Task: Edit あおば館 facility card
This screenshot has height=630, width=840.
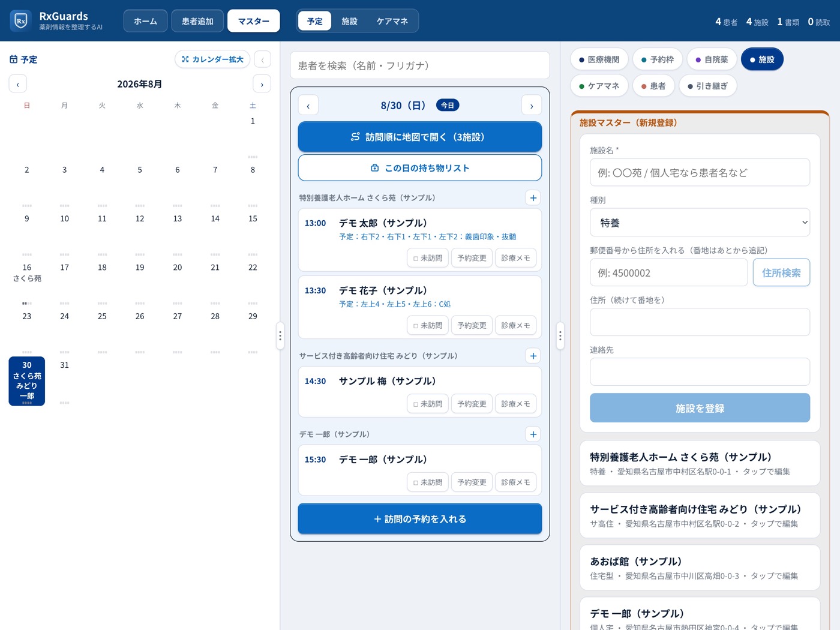Action: click(700, 568)
